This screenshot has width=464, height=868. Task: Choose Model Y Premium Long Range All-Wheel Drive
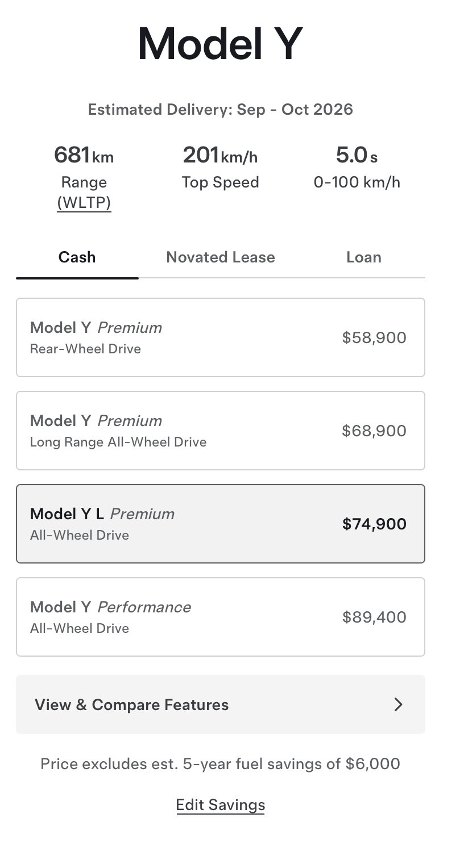tap(221, 431)
